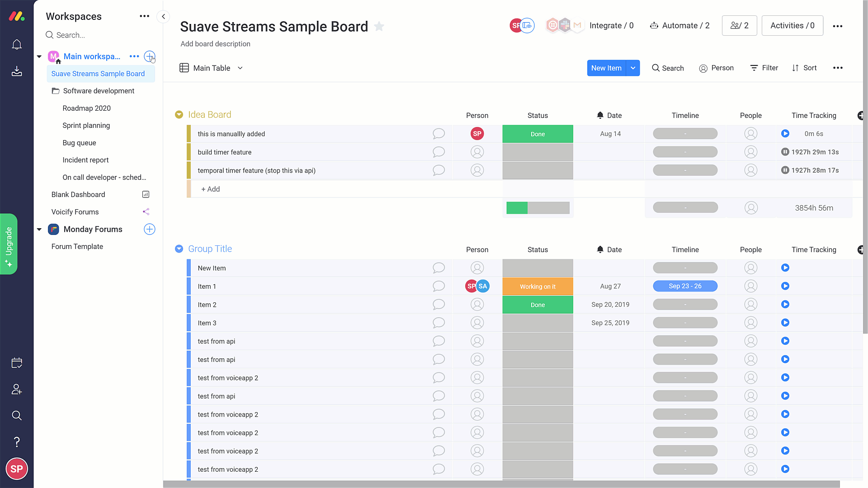The height and width of the screenshot is (488, 868).
Task: Open comment bubble for Item 1
Action: [439, 286]
